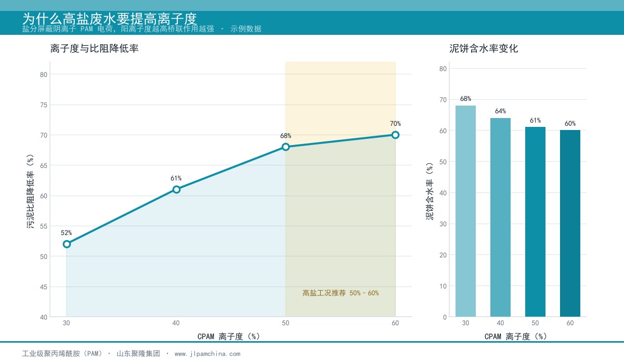Click line chart y-axis tick 80
Viewport: 624px width, 364px height.
click(44, 74)
